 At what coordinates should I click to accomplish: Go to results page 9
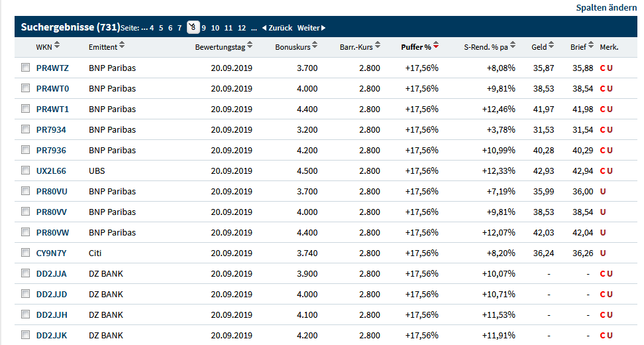click(x=204, y=28)
